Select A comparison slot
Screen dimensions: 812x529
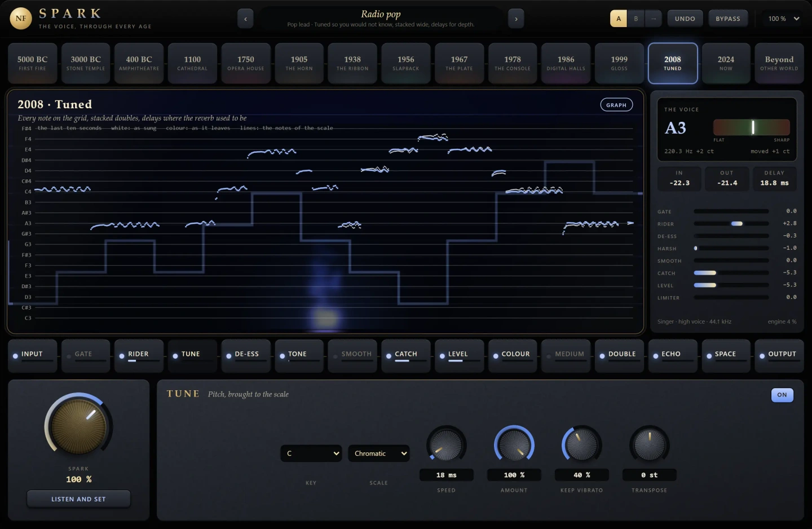(619, 19)
